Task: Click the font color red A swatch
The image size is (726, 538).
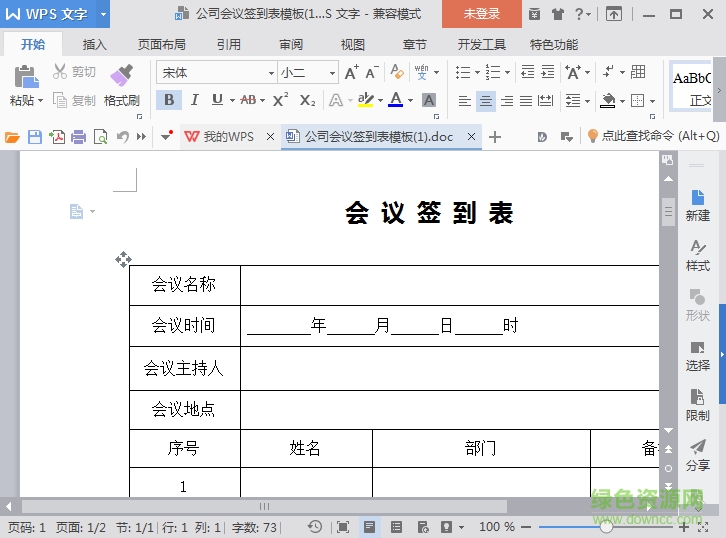Action: (396, 100)
